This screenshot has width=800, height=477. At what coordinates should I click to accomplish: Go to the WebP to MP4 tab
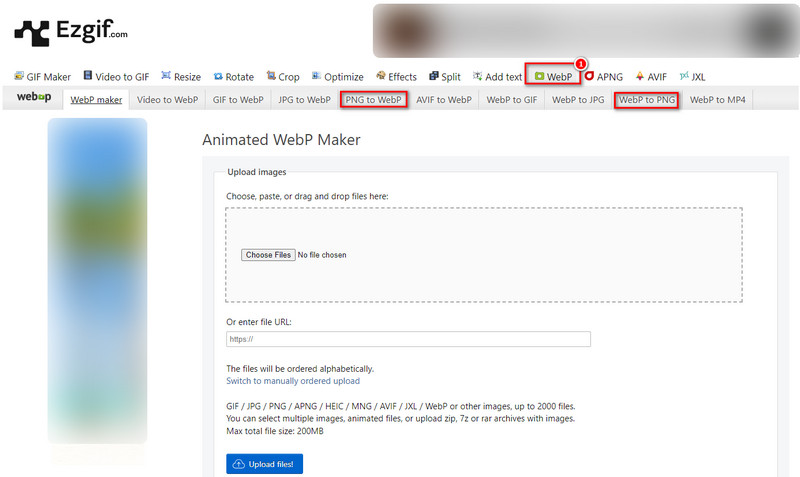[717, 100]
